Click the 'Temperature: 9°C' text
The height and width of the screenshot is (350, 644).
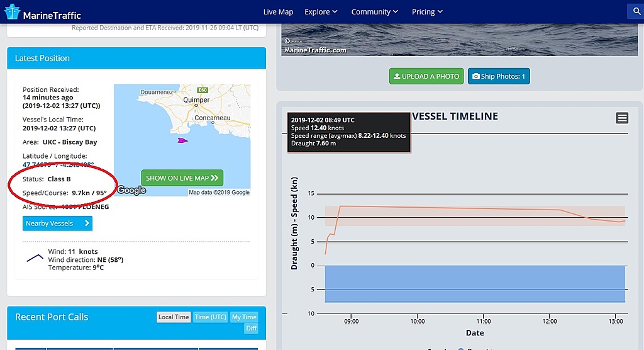(x=75, y=268)
